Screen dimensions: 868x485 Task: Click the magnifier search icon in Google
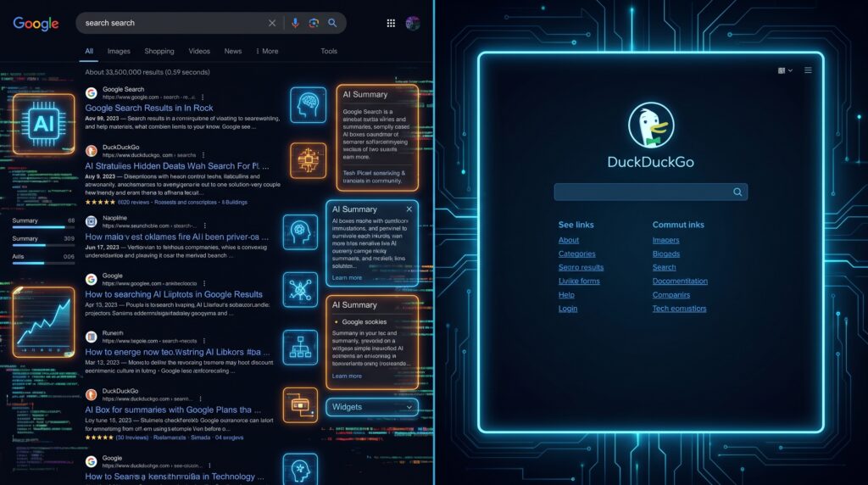[x=332, y=23]
